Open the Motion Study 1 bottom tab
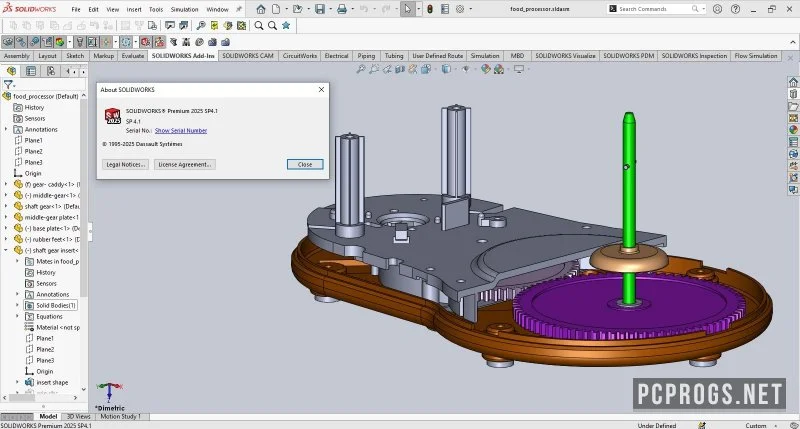Screen dimensions: 800x429 [120, 416]
